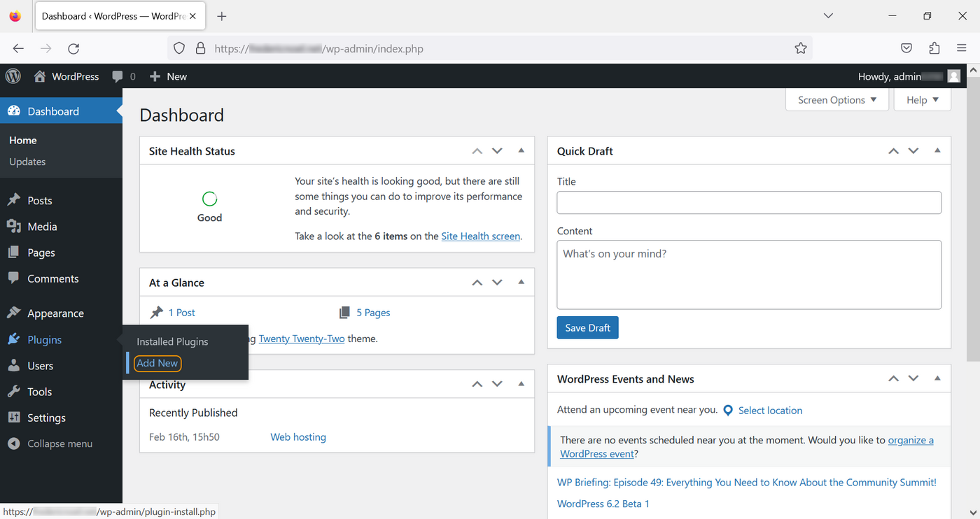
Task: Select Updates under the Home menu
Action: [x=27, y=162]
